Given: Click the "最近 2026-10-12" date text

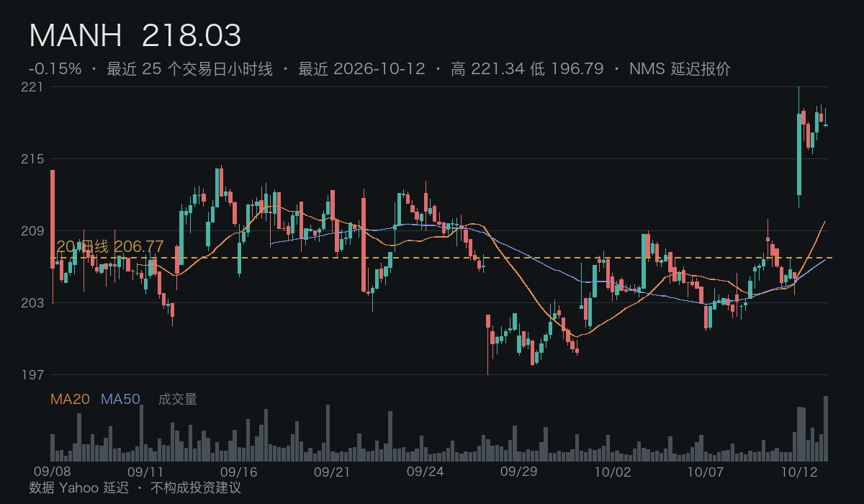Looking at the screenshot, I should click(361, 69).
